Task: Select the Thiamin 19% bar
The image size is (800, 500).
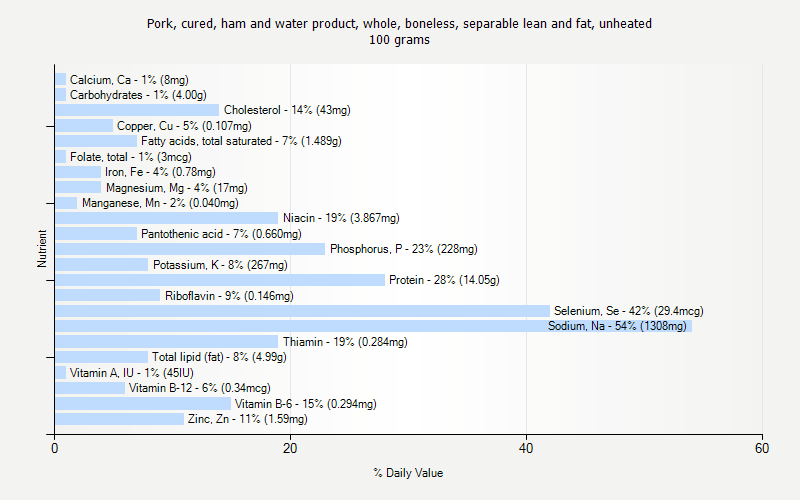Action: [166, 342]
